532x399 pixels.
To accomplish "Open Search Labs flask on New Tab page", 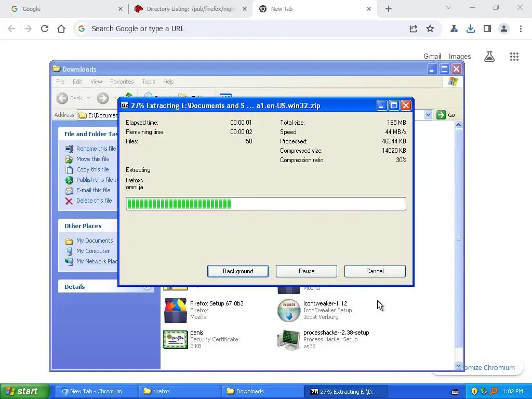I will click(x=489, y=56).
